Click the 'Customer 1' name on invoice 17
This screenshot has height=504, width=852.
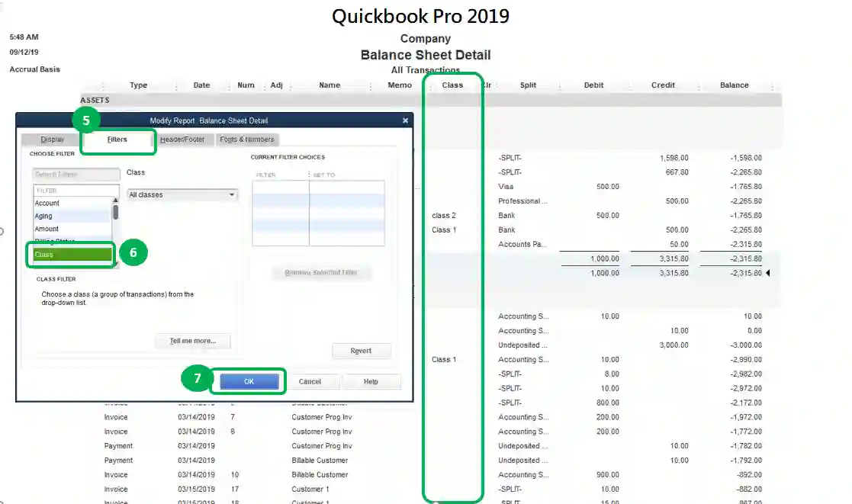tap(310, 490)
